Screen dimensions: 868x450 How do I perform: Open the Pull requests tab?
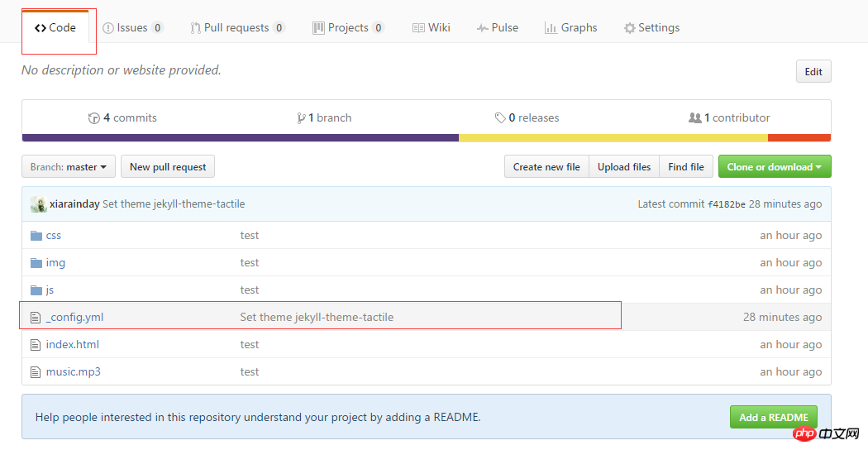coord(237,28)
